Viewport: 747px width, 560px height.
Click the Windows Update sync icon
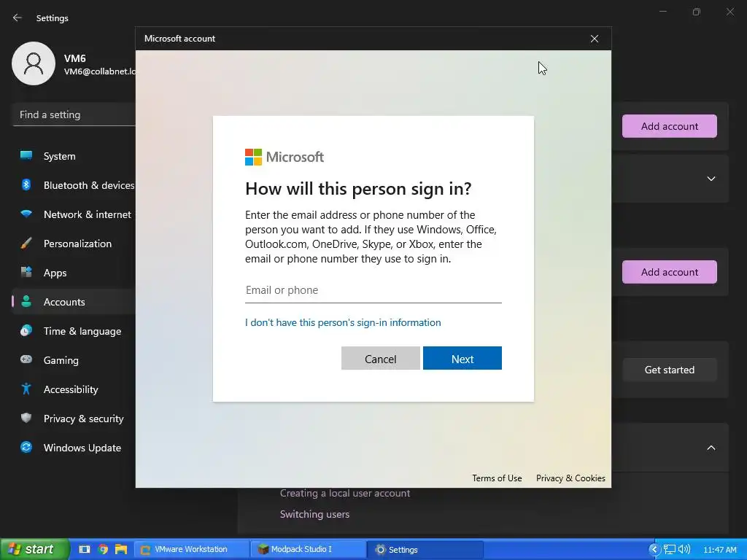coord(26,447)
